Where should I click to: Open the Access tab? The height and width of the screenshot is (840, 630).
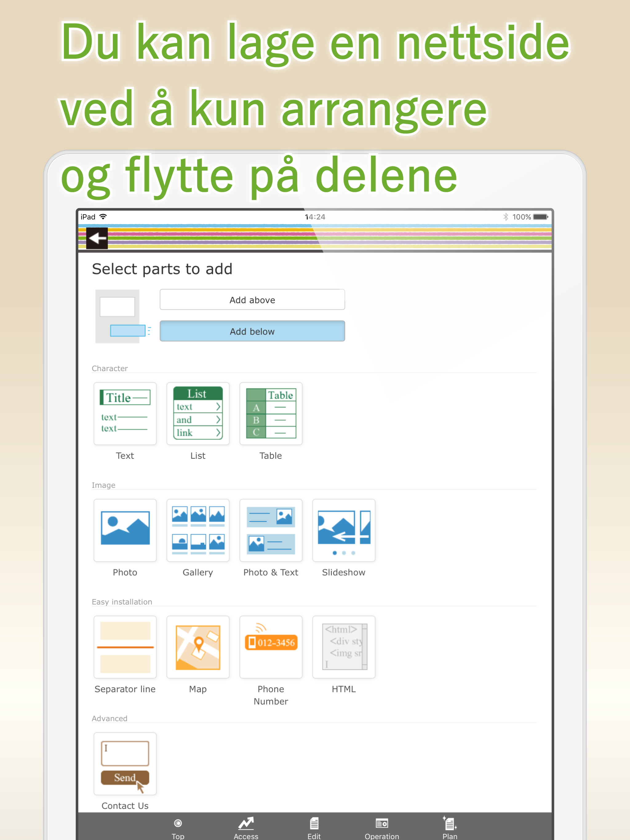[x=246, y=828]
